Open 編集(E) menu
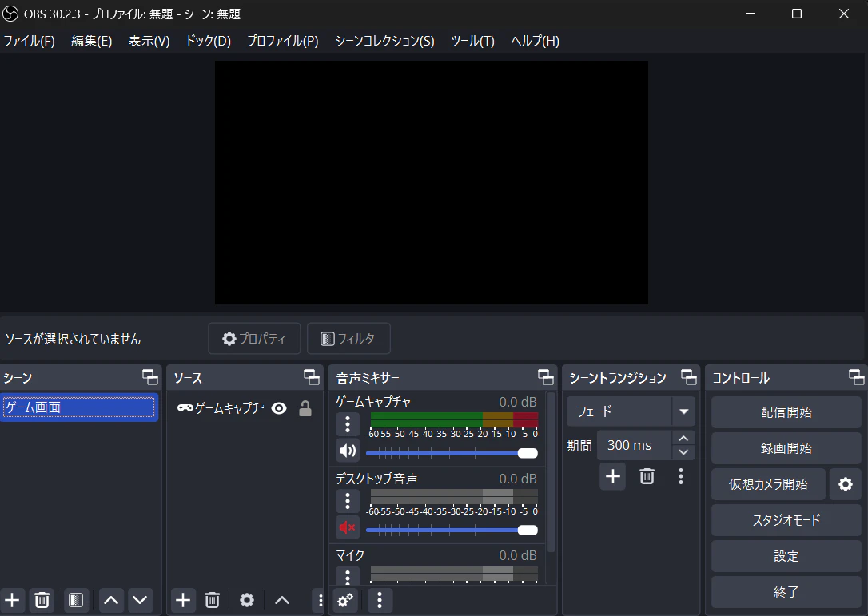The height and width of the screenshot is (616, 868). tap(92, 41)
